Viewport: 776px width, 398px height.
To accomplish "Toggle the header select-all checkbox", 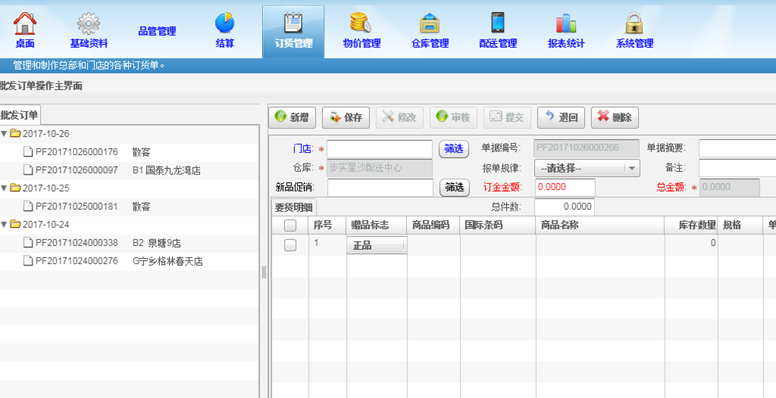I will [290, 226].
